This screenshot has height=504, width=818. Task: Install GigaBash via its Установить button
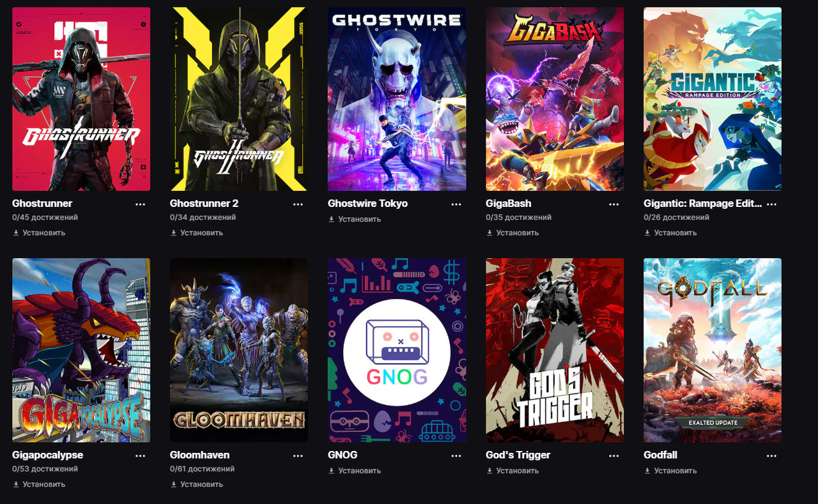[513, 233]
